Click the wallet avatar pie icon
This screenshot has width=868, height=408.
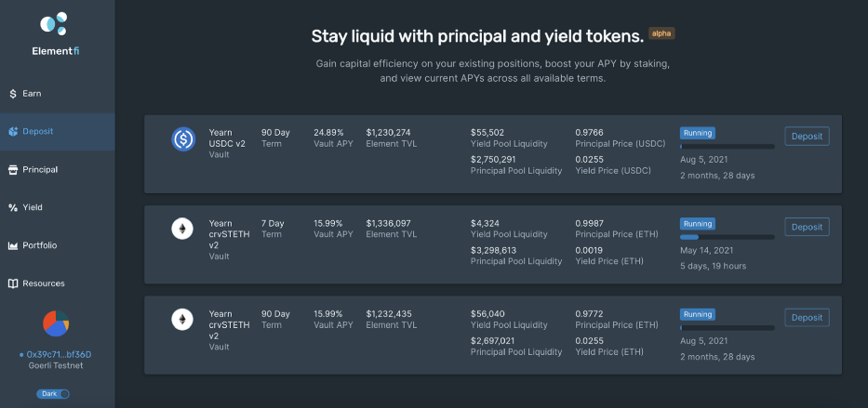coord(56,323)
